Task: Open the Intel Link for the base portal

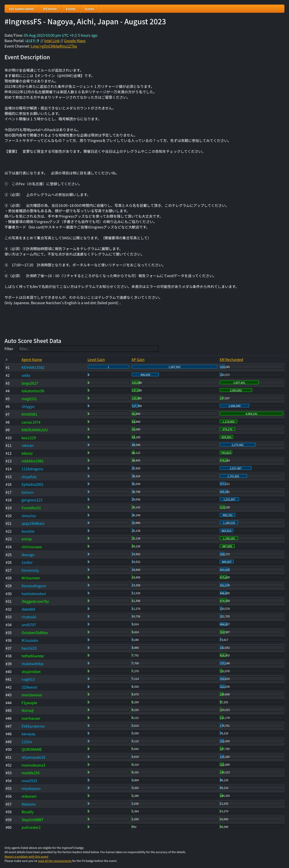Action: pos(52,41)
